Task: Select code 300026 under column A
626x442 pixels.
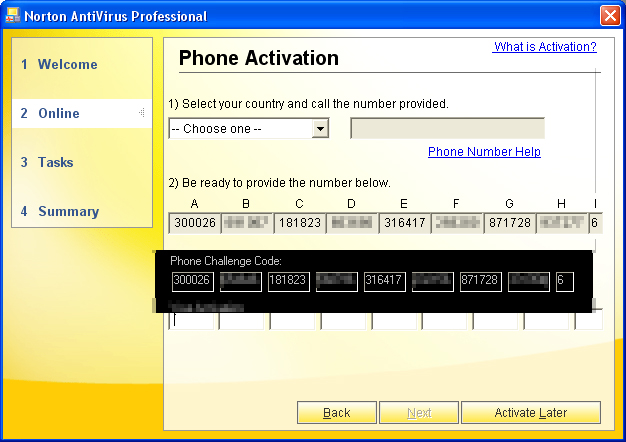Action: pyautogui.click(x=194, y=223)
